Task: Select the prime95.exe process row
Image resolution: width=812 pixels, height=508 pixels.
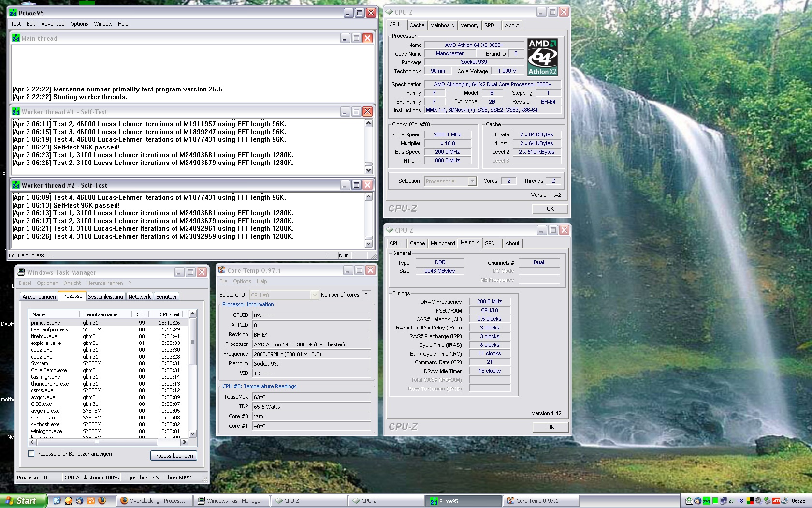Action: point(107,323)
